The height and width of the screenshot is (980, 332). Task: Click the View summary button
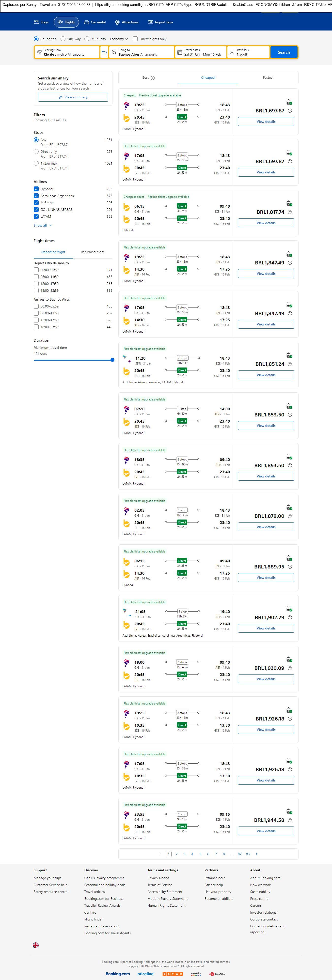pos(73,97)
